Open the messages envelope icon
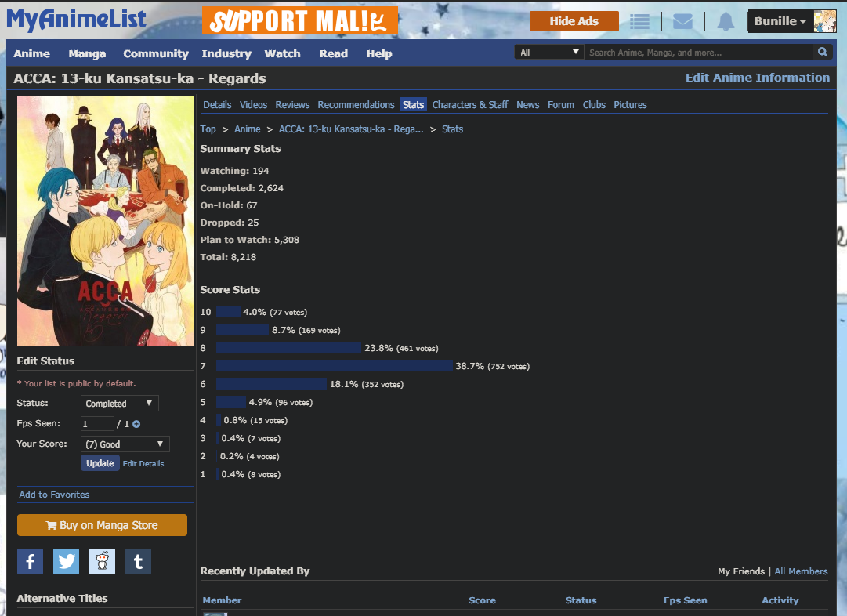 682,21
